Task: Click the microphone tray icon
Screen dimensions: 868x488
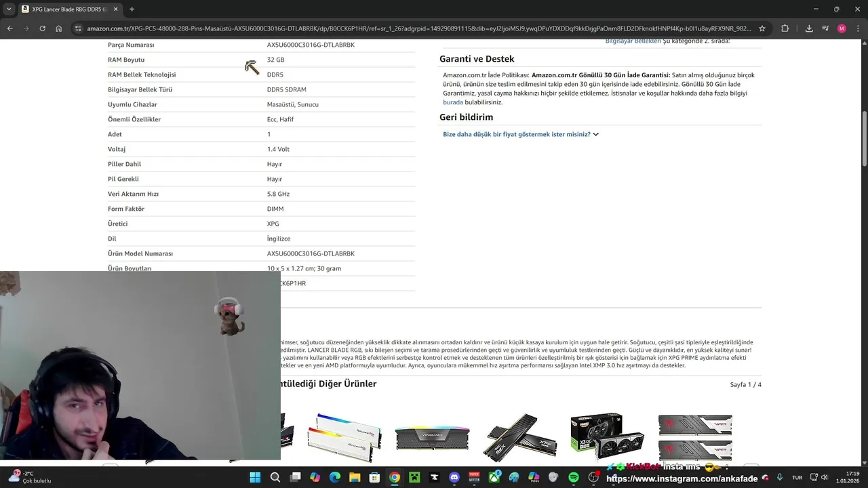Action: click(x=780, y=477)
